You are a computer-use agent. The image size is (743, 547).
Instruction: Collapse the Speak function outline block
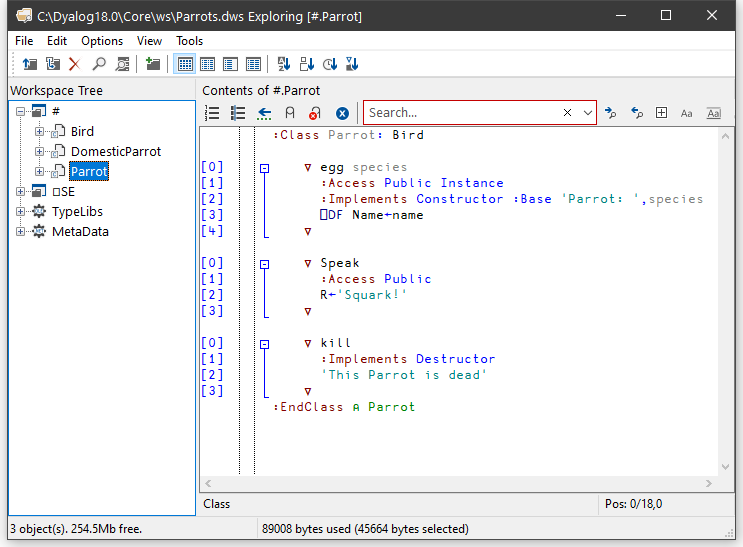(x=264, y=264)
